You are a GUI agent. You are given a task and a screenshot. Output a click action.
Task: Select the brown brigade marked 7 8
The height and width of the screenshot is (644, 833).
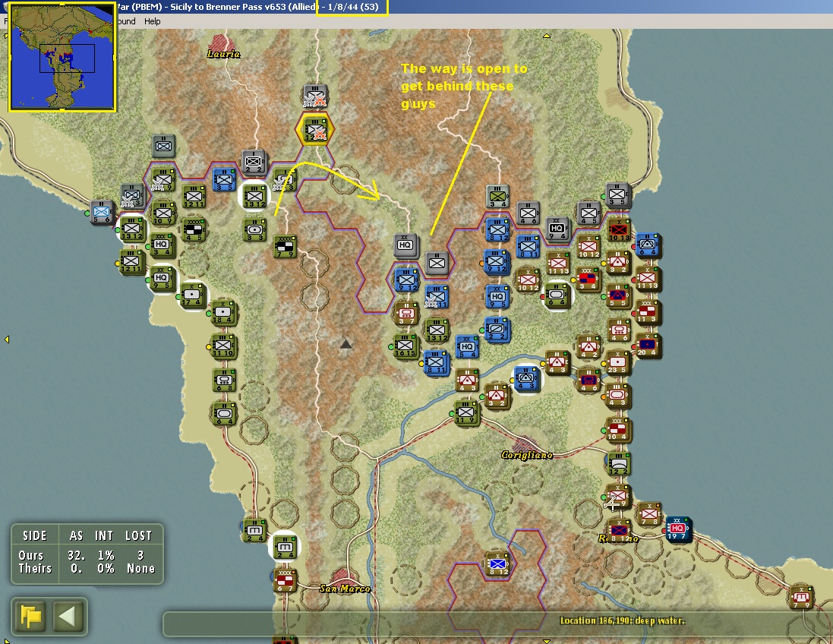click(x=648, y=514)
